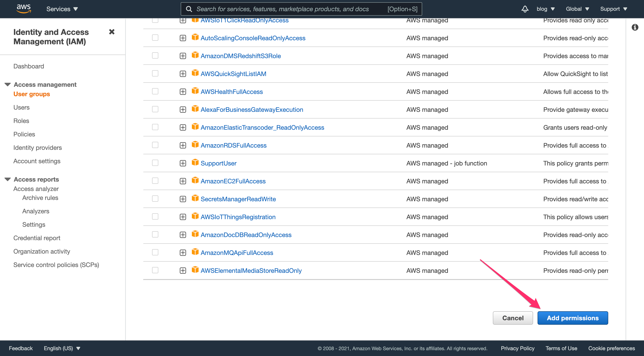The width and height of the screenshot is (644, 356).
Task: Click the Add permissions button
Action: pos(572,318)
